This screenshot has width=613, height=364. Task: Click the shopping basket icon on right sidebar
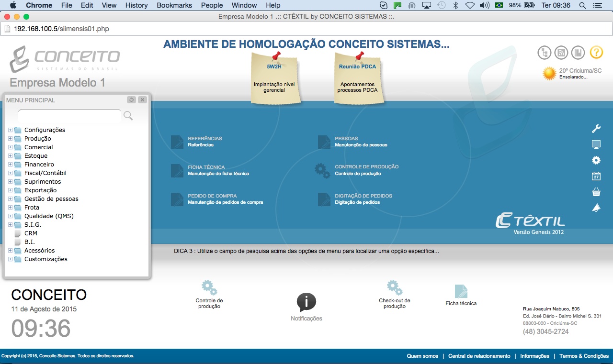[596, 192]
